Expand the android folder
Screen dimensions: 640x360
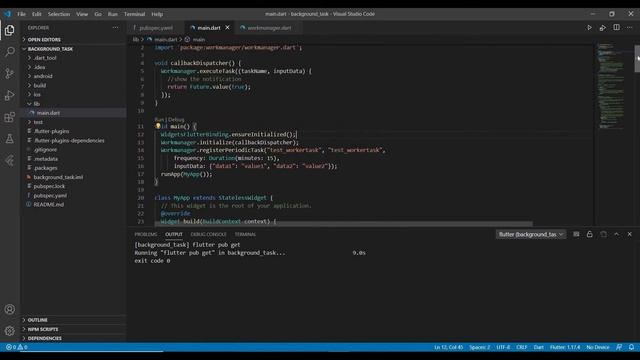pos(73,76)
